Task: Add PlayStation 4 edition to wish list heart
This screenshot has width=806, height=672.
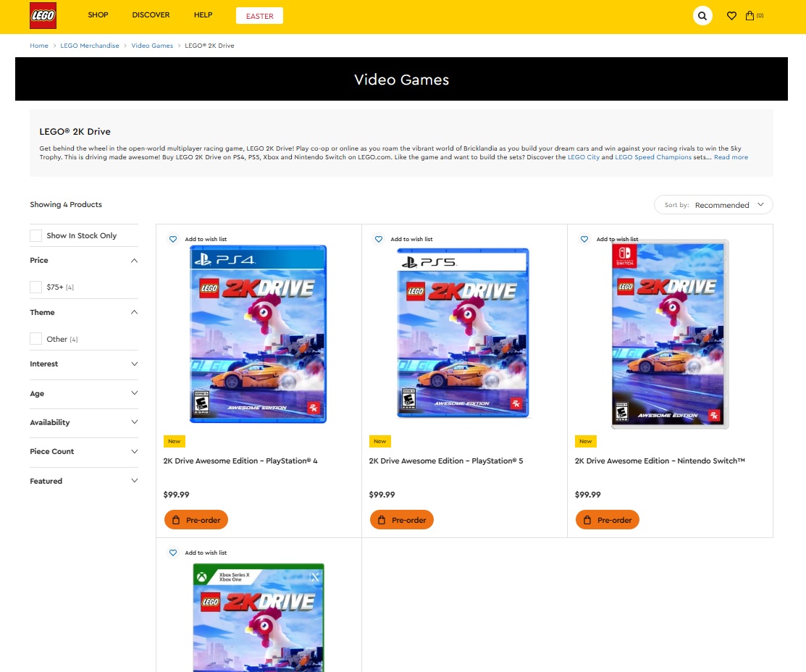Action: point(173,239)
